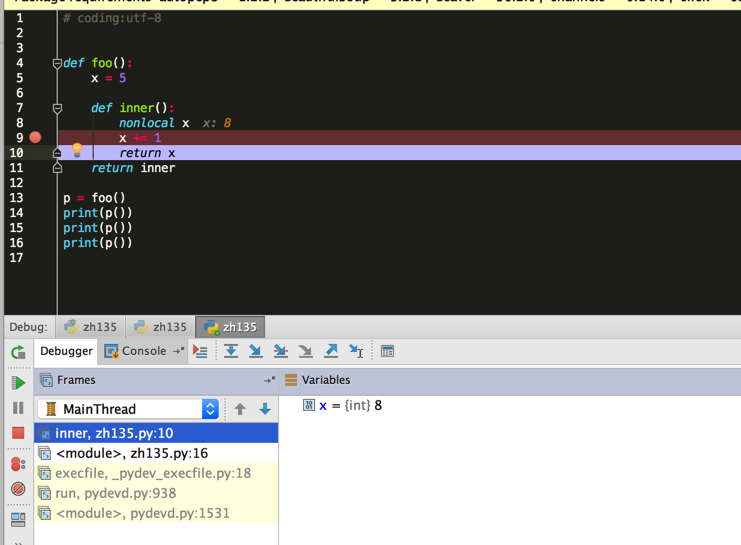Click 'def inner():' on line 7
Viewport: 741px width, 545px height.
coord(133,108)
